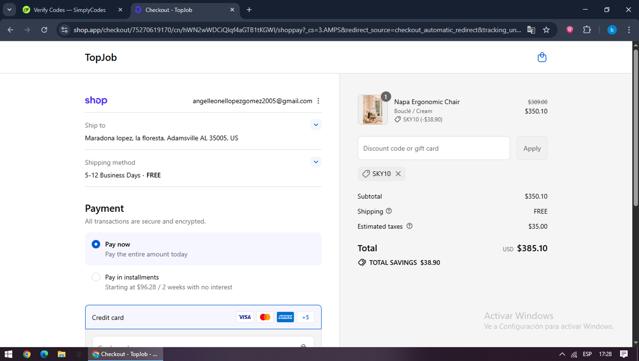Click the Mastercard logo

pyautogui.click(x=265, y=317)
